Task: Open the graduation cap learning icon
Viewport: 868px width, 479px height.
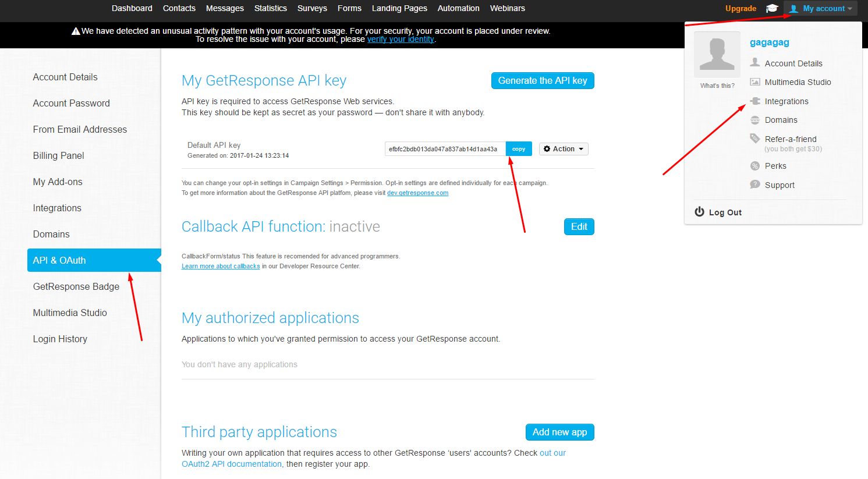Action: point(771,8)
